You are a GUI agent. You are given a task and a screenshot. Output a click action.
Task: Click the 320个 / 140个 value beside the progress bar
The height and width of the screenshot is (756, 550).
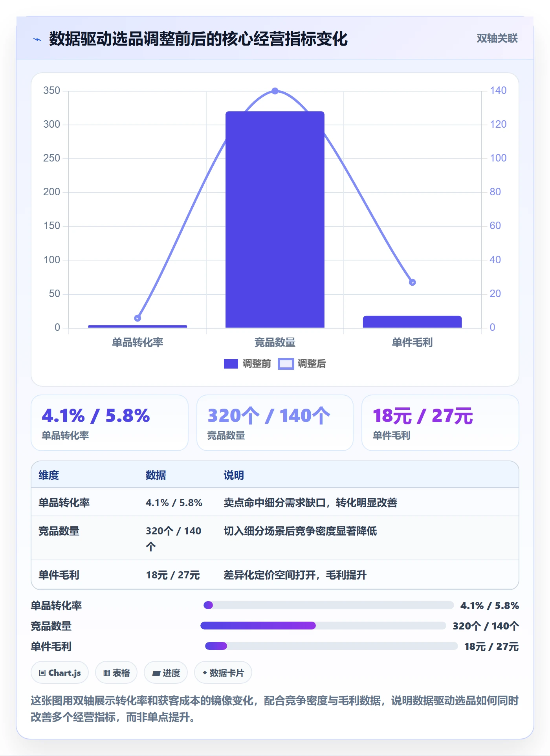(x=486, y=626)
